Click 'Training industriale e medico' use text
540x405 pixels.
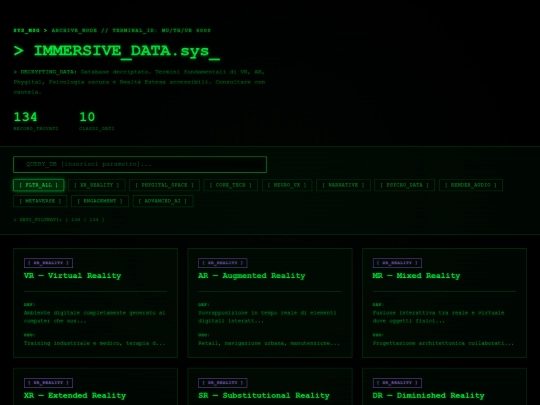pos(94,343)
